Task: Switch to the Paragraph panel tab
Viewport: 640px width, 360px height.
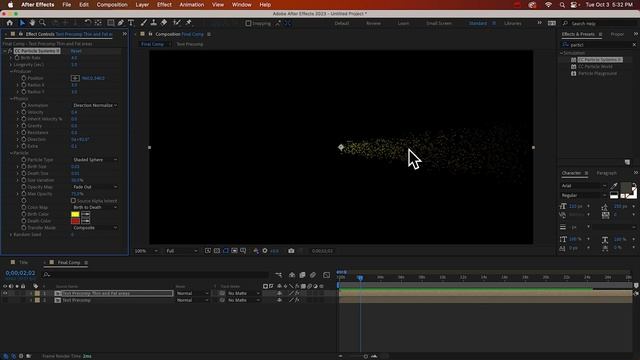Action: [x=607, y=173]
